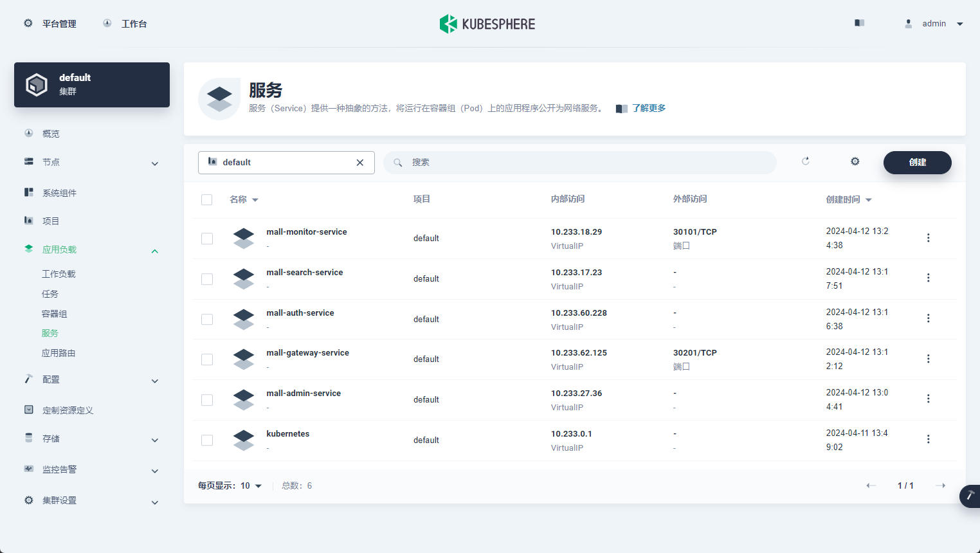Open the 任务 submenu item
The height and width of the screenshot is (553, 980).
click(50, 294)
